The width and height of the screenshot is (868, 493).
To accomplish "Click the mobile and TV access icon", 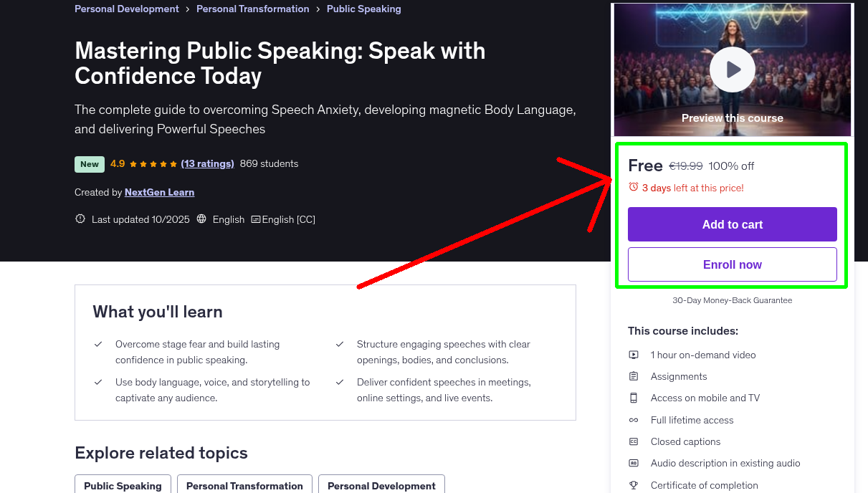I will point(634,398).
